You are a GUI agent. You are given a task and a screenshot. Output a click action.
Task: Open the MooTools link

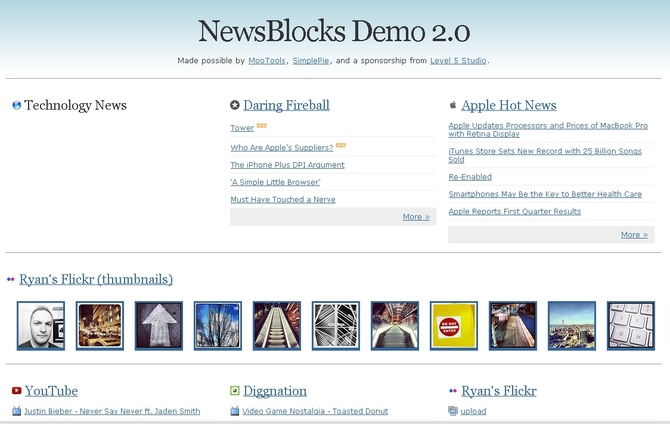click(x=267, y=61)
